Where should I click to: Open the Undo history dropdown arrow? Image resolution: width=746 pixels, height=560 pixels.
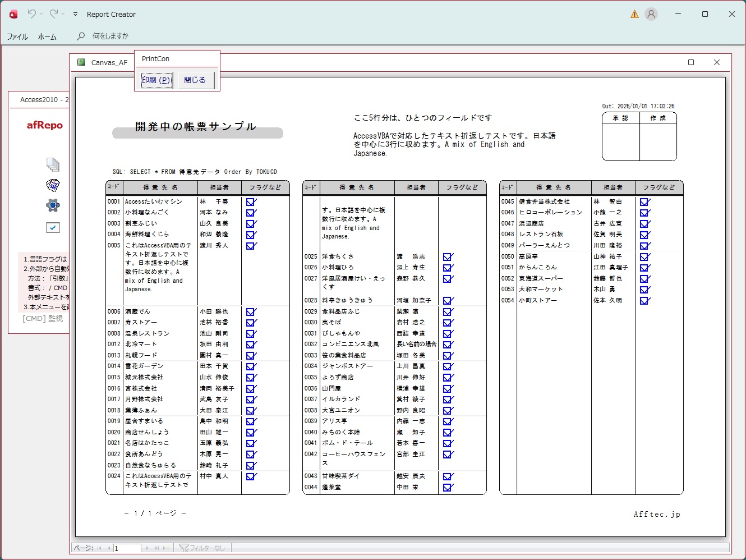point(42,14)
